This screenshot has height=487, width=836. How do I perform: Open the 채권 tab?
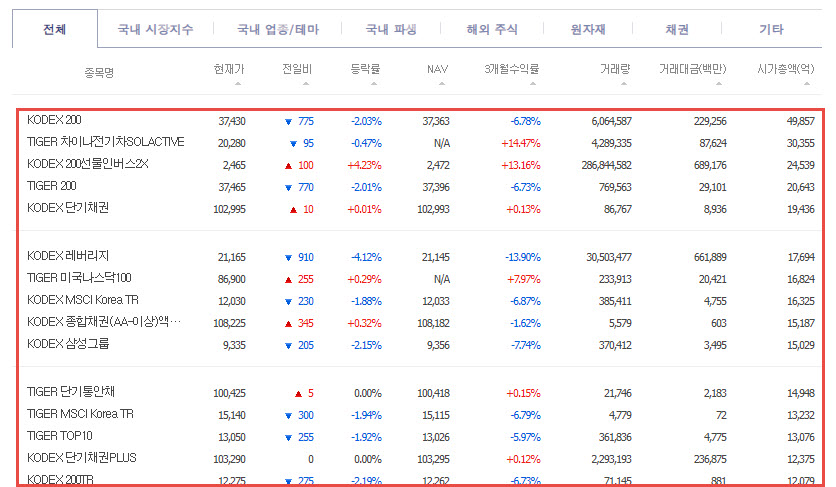point(677,29)
